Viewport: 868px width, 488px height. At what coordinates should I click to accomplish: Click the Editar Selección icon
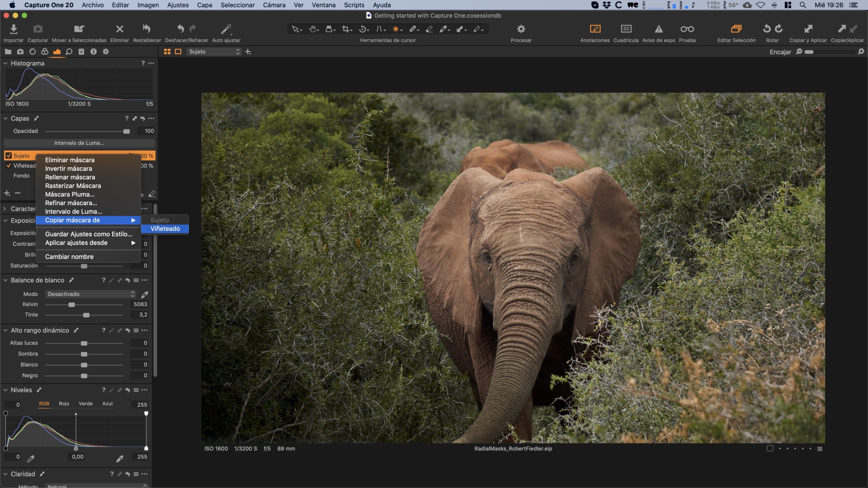736,29
